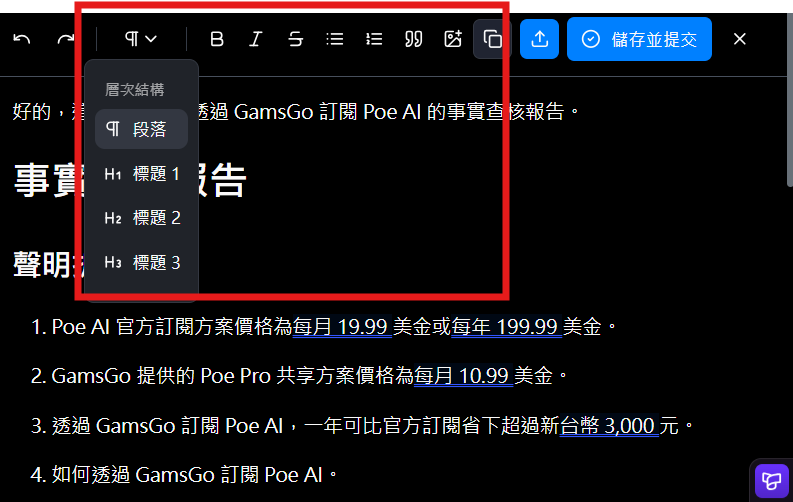Choose 標題 2 heading style
The width and height of the screenshot is (793, 502).
tap(141, 218)
